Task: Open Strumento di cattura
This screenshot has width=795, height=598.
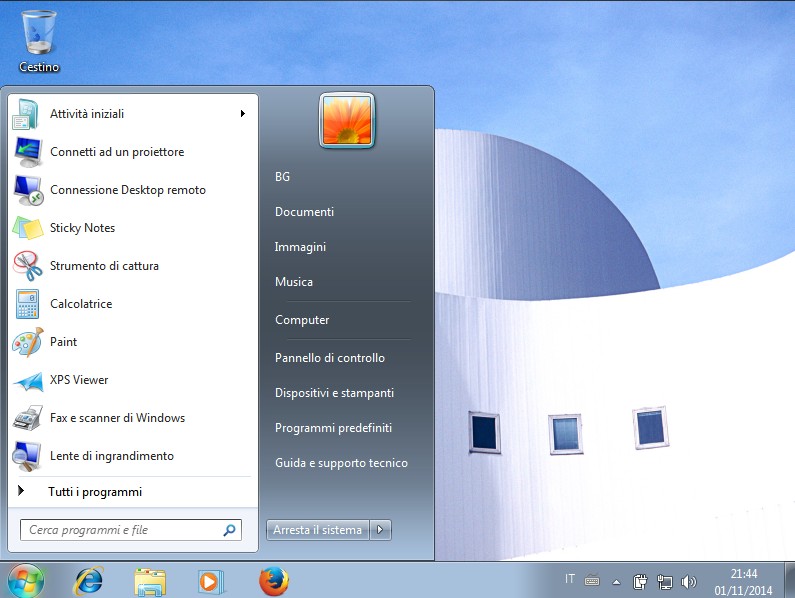Action: [133, 266]
